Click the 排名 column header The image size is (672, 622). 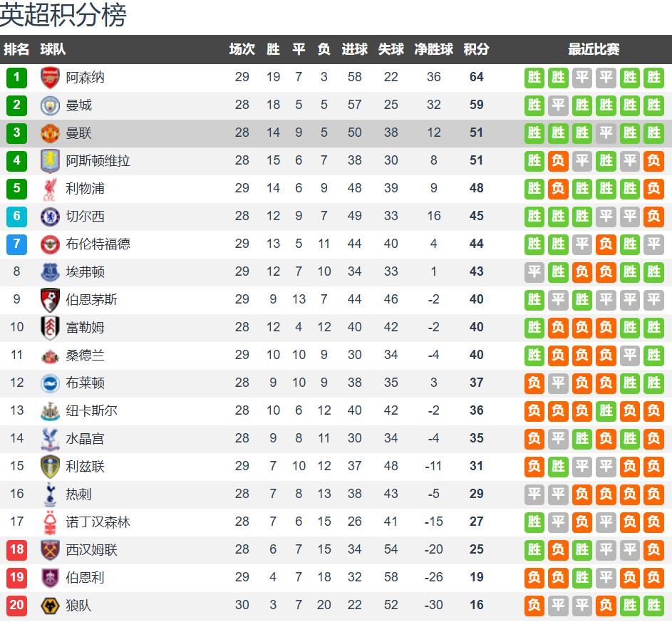[16, 49]
